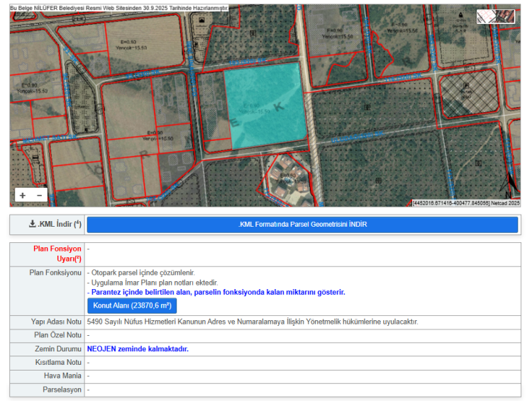Click the Hava Mania row label

pyautogui.click(x=61, y=376)
